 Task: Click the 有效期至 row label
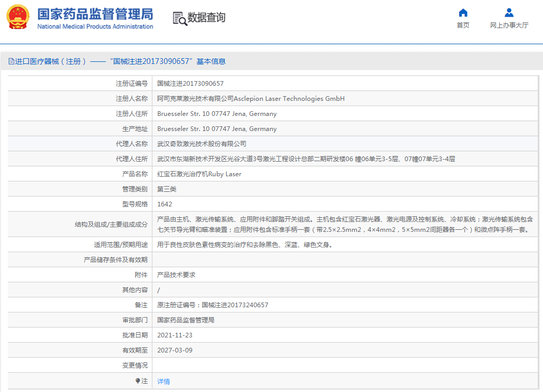coord(135,350)
